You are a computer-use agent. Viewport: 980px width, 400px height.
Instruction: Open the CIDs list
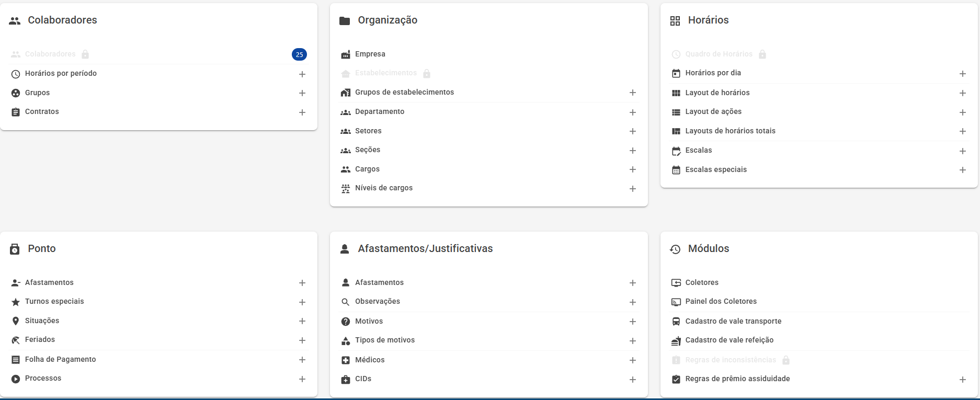(363, 379)
